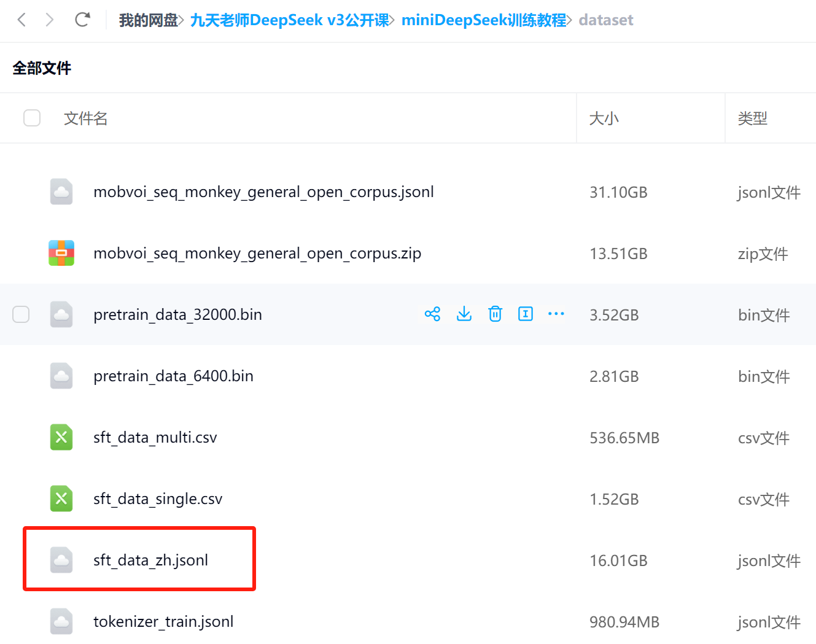Image resolution: width=816 pixels, height=644 pixels.
Task: Open more options for pretrain_data_32000.bin
Action: coord(556,314)
